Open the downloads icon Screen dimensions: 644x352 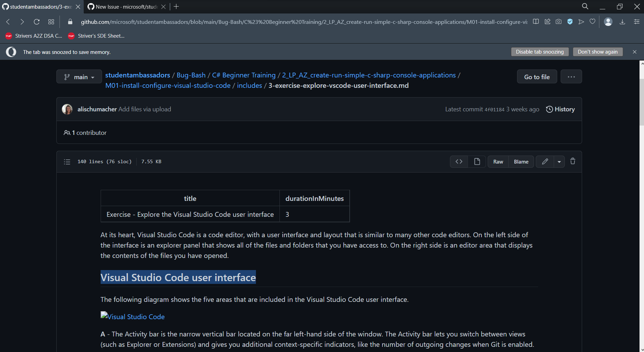[x=622, y=21]
